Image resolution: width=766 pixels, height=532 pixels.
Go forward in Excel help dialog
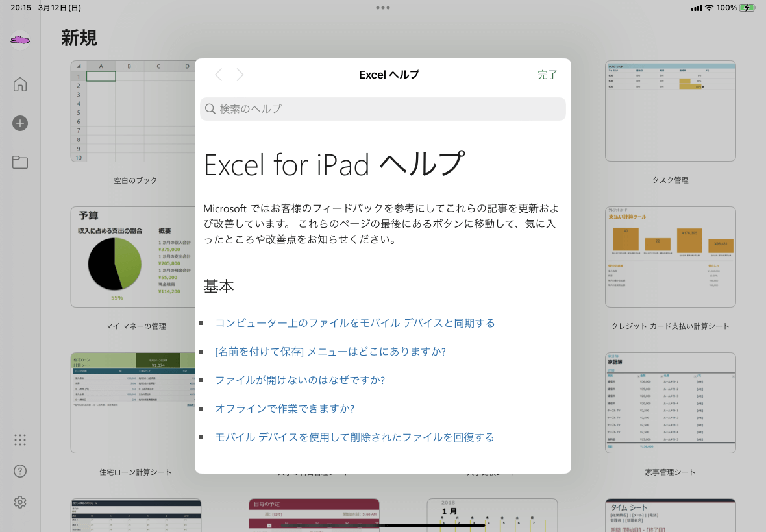(240, 75)
